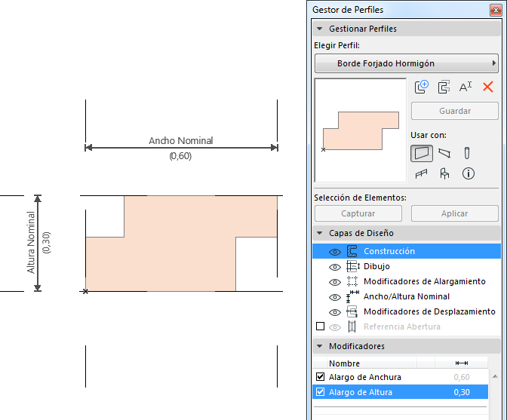This screenshot has width=507, height=420.
Task: Click the Ancho/Altura Nominal layer icon
Action: (x=352, y=296)
